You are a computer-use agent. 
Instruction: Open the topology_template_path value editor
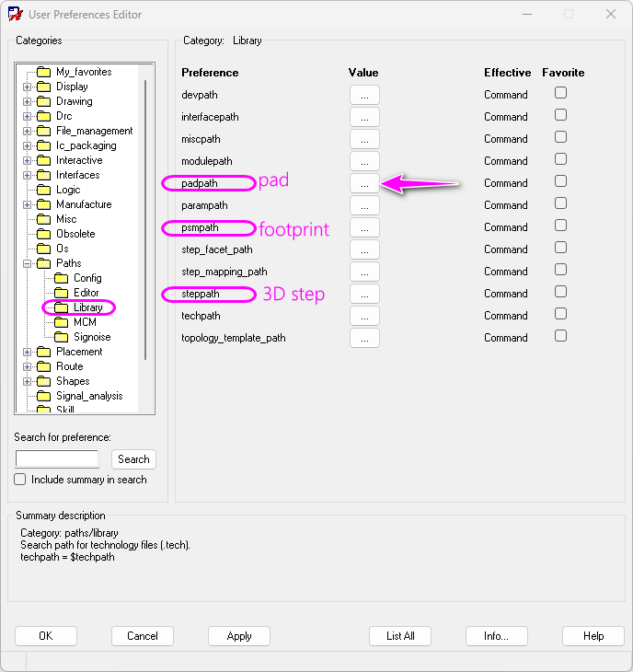tap(364, 338)
